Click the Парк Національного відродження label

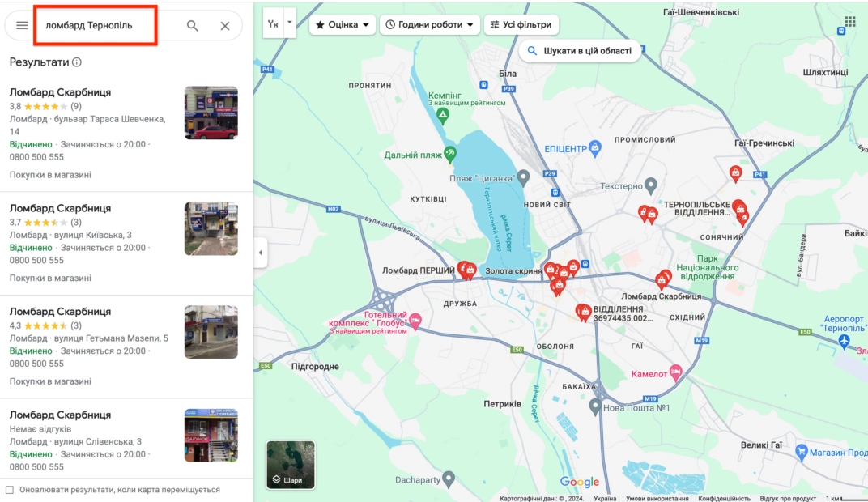pos(707,267)
